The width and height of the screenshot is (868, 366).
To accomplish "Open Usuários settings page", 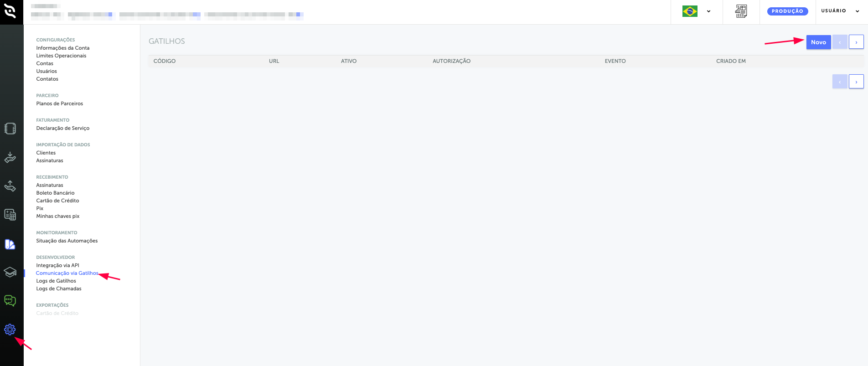I will coord(46,71).
